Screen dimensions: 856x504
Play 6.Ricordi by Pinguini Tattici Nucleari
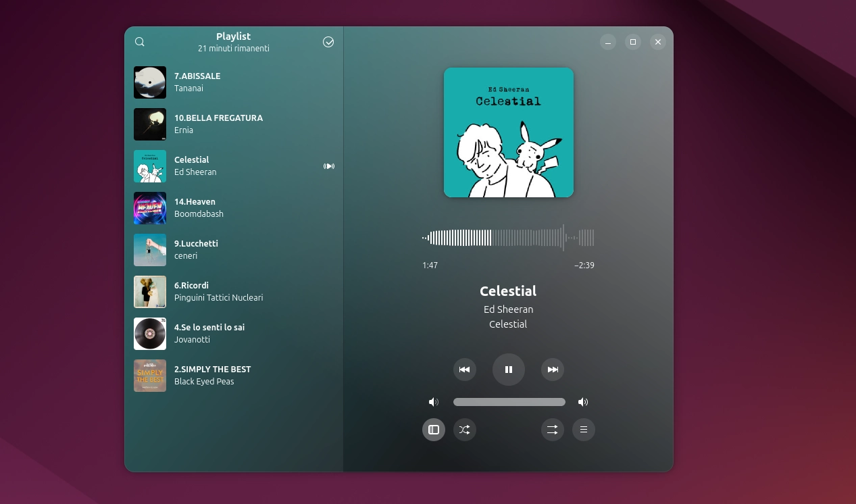(234, 292)
